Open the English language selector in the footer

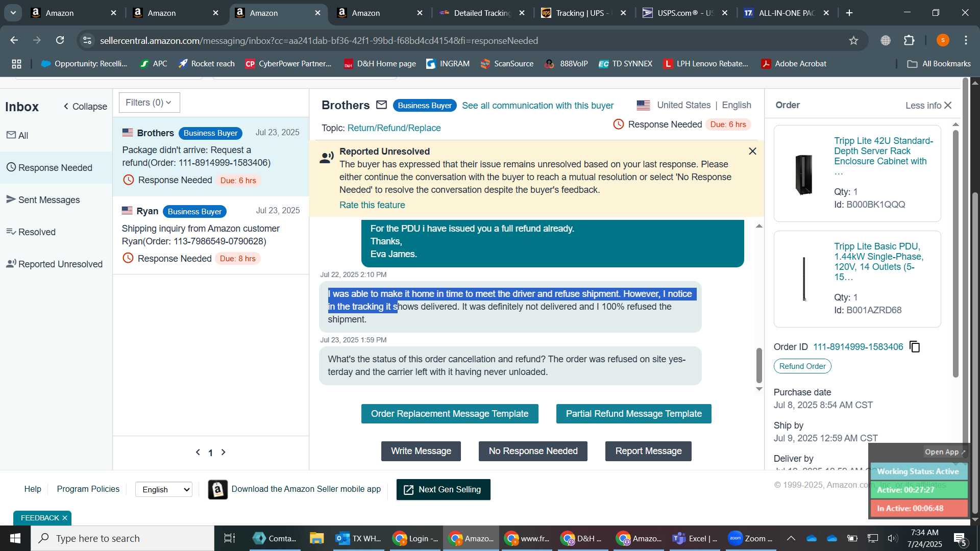[164, 490]
